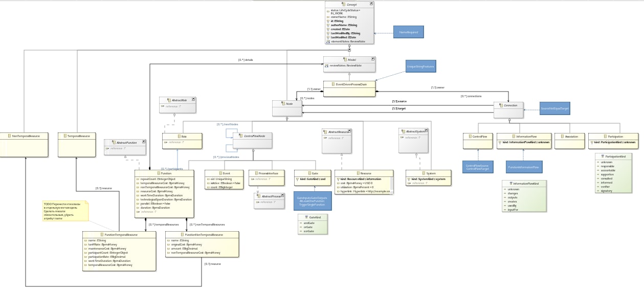Image resolution: width=644 pixels, height=291 pixels.
Task: Select the NameRequired constraint note
Action: pos(408,32)
